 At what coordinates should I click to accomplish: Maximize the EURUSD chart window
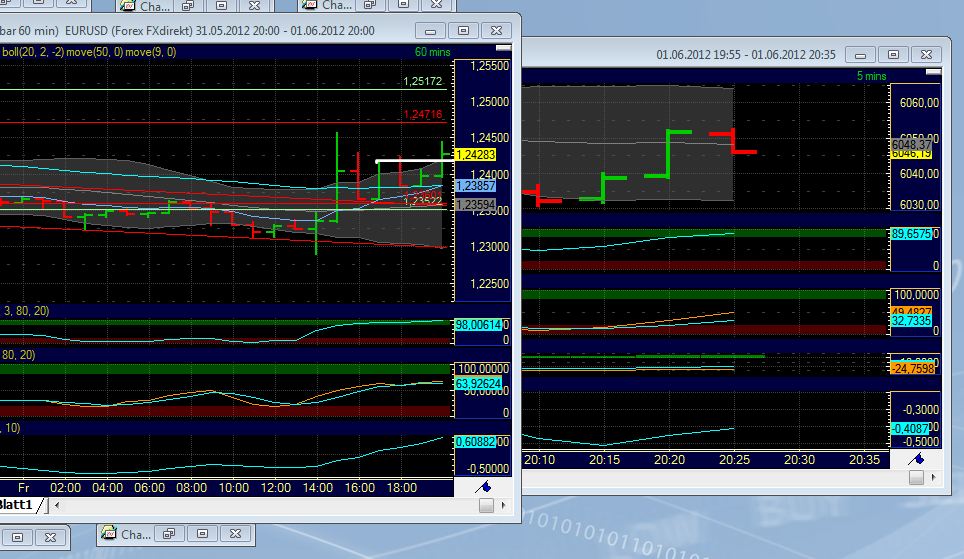(464, 31)
